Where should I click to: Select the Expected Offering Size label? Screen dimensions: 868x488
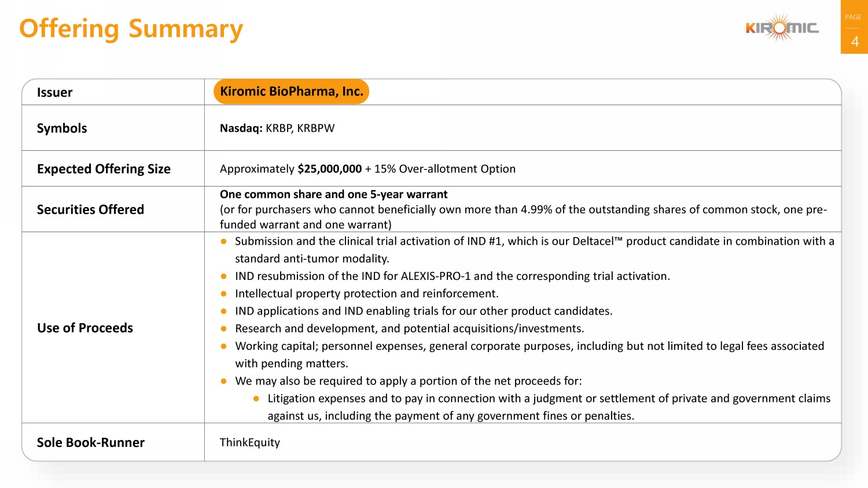click(x=104, y=169)
